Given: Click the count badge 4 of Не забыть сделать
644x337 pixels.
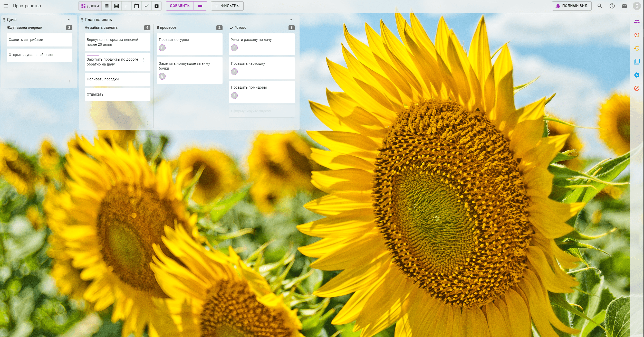Looking at the screenshot, I should (147, 27).
